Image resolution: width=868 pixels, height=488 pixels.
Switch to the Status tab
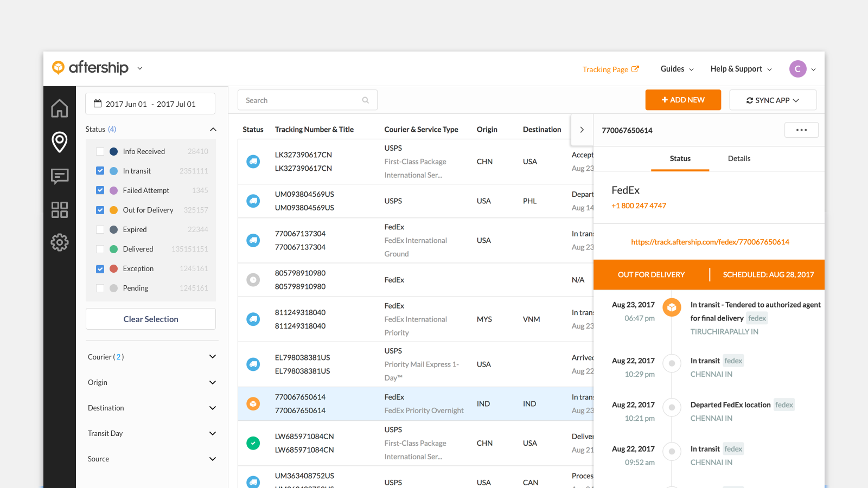[680, 158]
